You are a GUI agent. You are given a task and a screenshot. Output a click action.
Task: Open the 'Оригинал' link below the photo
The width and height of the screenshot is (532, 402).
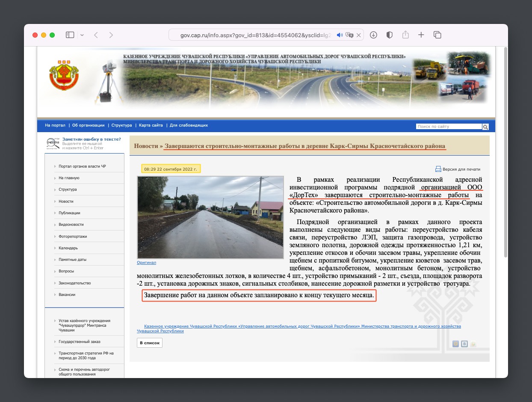[x=146, y=263]
